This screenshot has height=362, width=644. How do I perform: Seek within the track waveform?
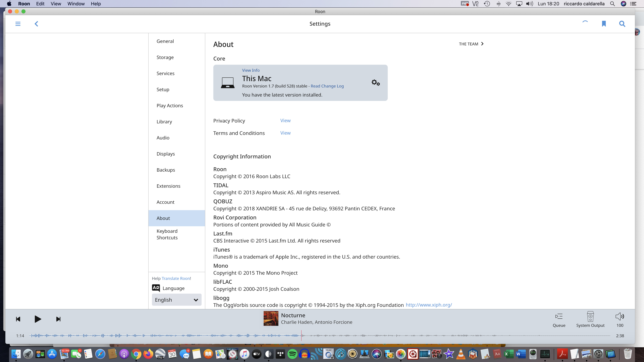tap(319, 336)
